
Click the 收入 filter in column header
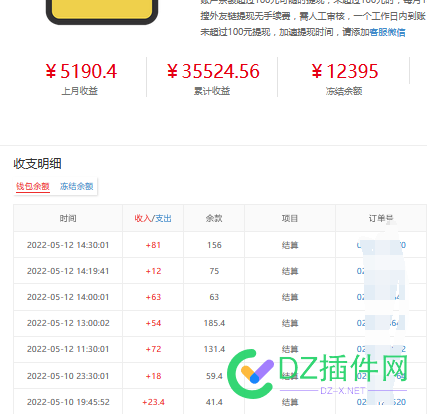coord(143,218)
